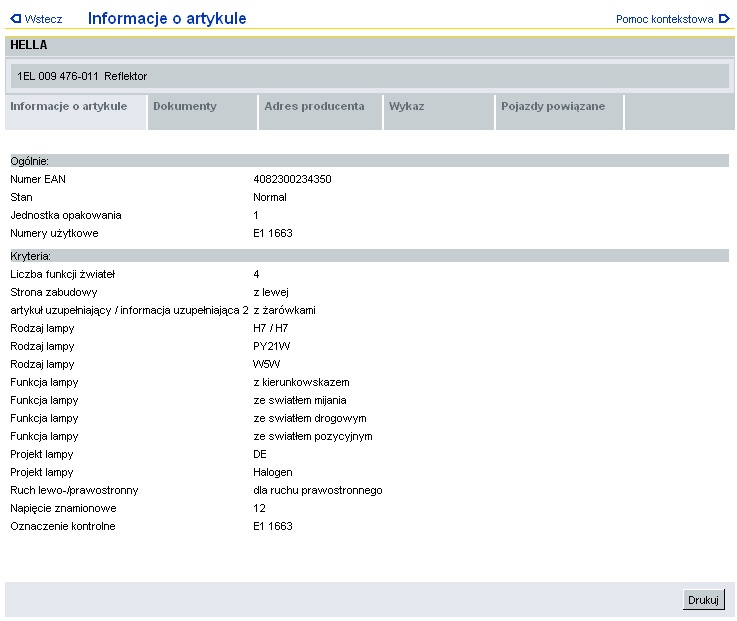Select the Informacje o artykule tab
The width and height of the screenshot is (737, 621).
tap(76, 112)
